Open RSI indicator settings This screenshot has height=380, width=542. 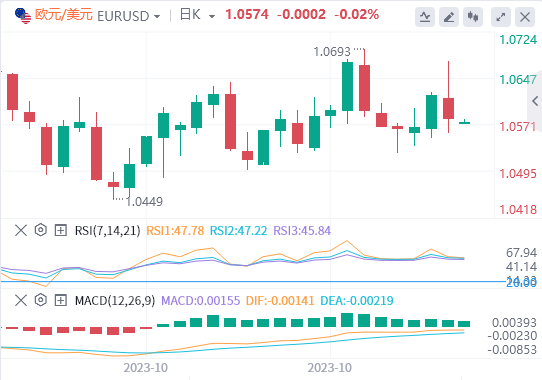click(x=40, y=230)
